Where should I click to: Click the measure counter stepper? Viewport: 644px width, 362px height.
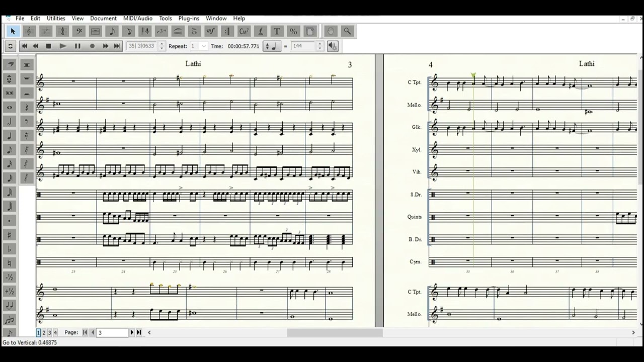(x=162, y=46)
